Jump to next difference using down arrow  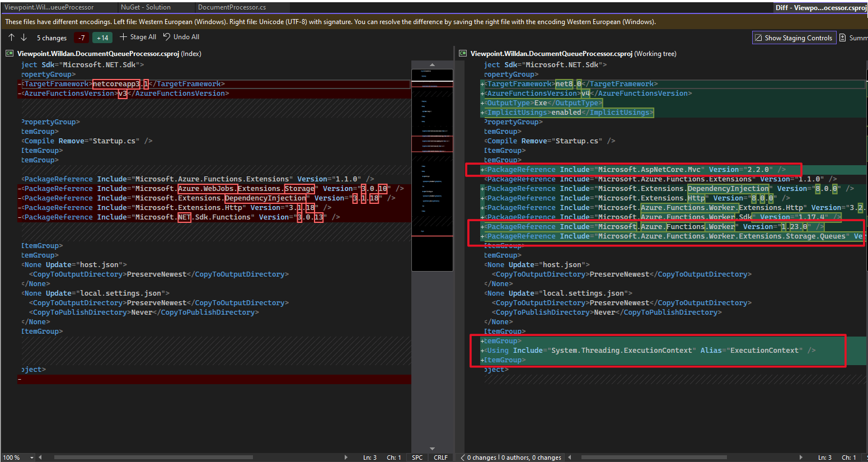pyautogui.click(x=24, y=38)
